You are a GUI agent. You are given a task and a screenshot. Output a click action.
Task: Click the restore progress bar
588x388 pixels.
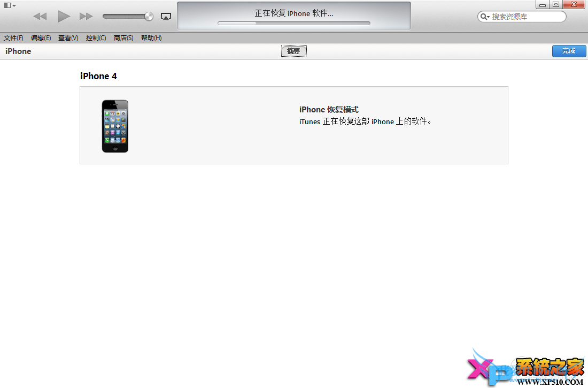293,24
